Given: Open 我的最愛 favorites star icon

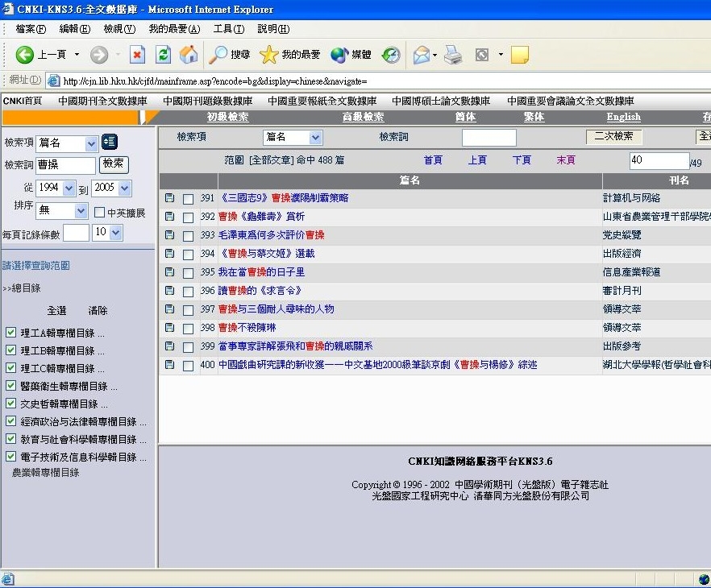Looking at the screenshot, I should tap(269, 55).
